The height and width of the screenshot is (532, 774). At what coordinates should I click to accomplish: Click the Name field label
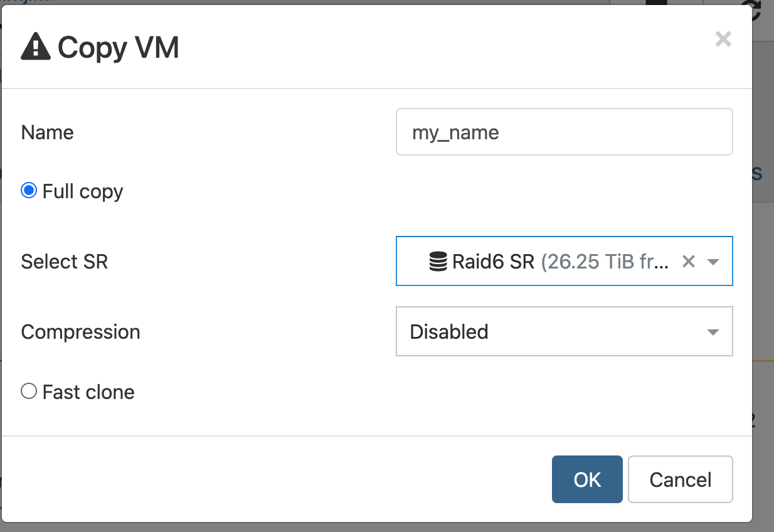[x=48, y=132]
